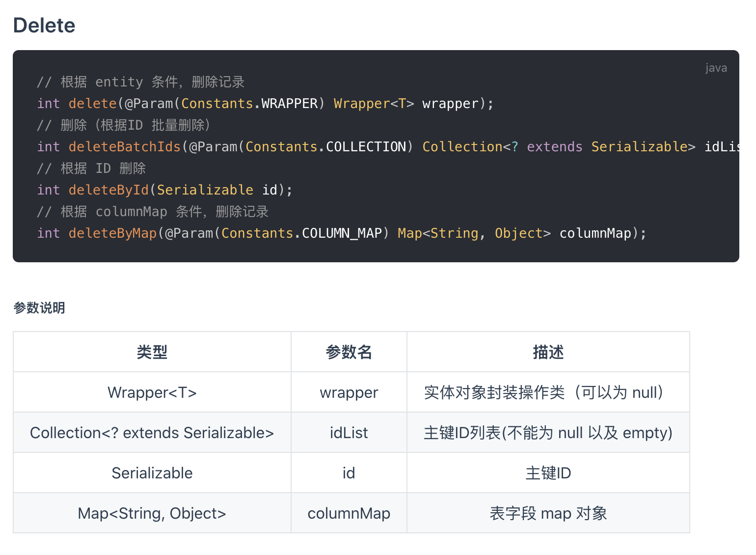Click the 'deleteById' method name in code
756x555 pixels.
108,190
